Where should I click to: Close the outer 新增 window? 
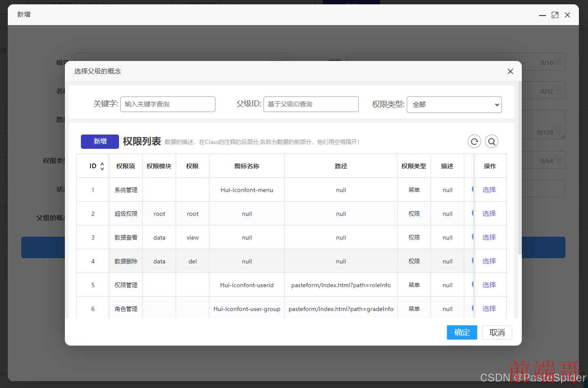click(x=568, y=15)
